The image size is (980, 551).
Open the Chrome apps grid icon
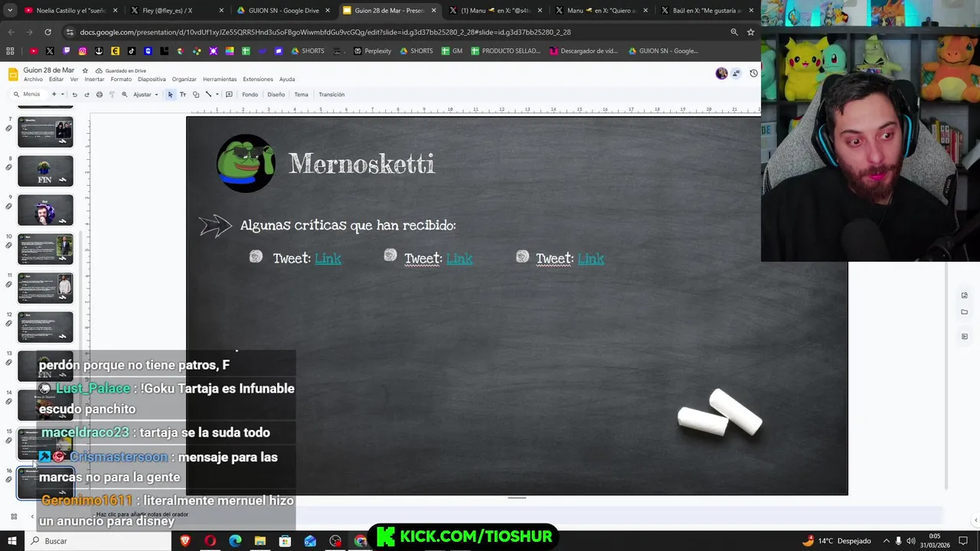(10, 51)
